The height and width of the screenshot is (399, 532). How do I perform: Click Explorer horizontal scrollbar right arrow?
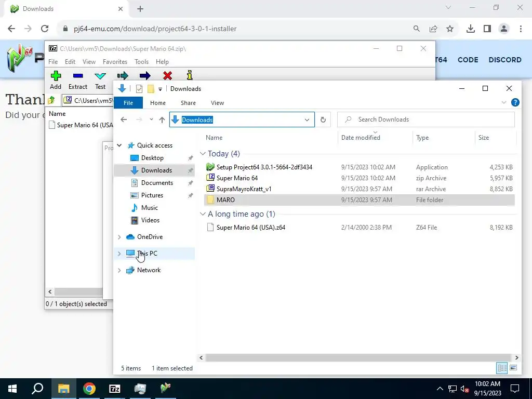click(x=516, y=357)
